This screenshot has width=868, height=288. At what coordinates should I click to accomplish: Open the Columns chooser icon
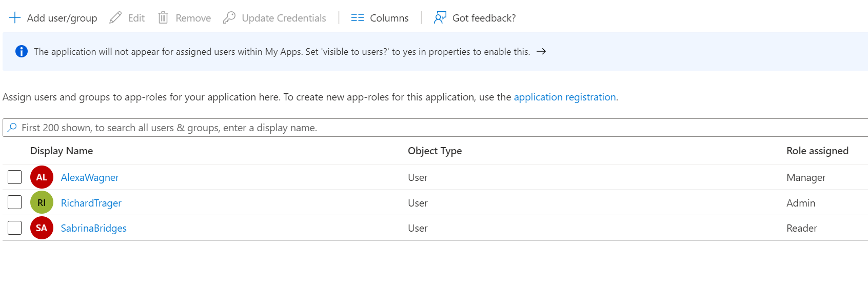point(357,18)
